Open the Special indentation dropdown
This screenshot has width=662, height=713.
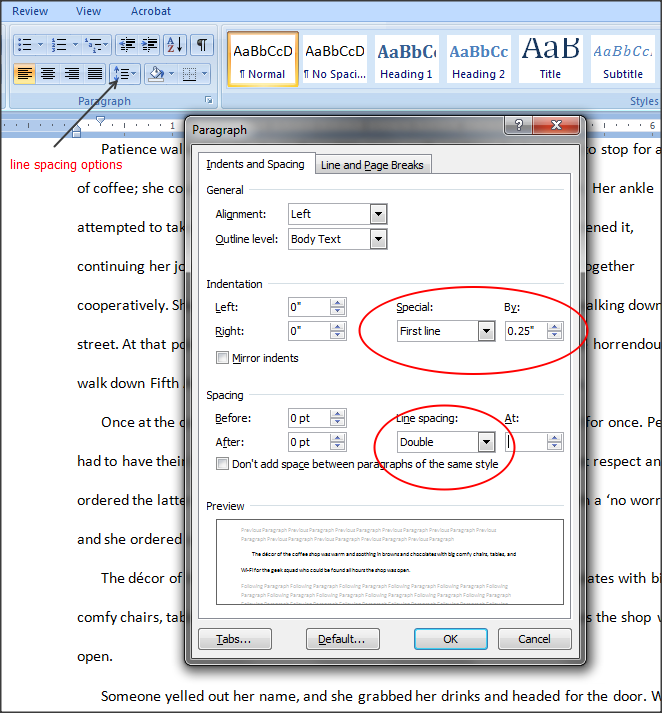[x=486, y=331]
